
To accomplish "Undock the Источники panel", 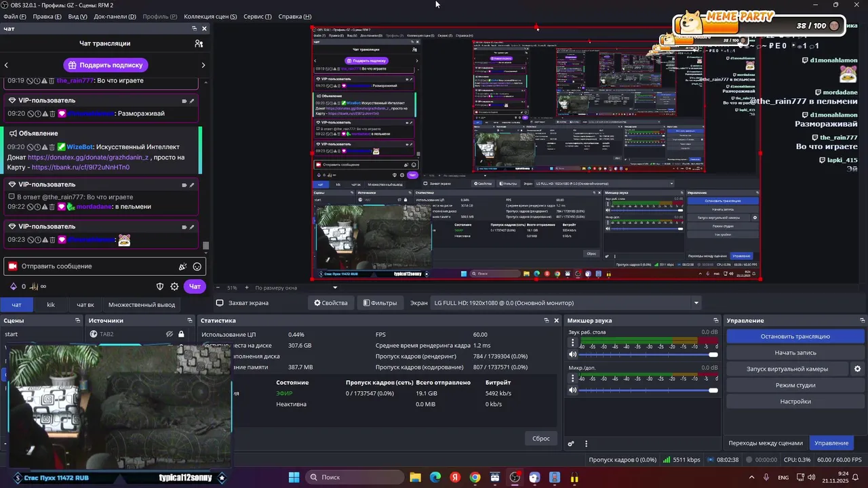I will (190, 321).
